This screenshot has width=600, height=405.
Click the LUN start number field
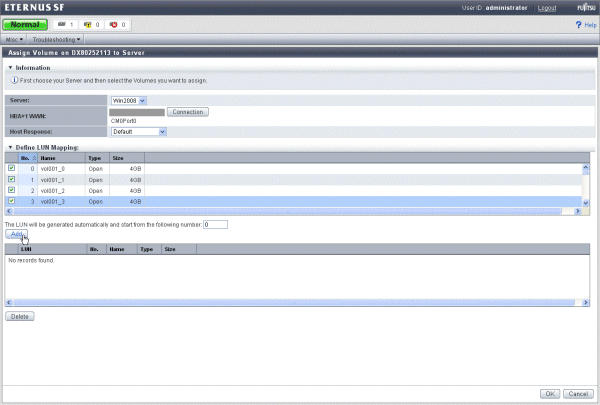click(x=215, y=225)
